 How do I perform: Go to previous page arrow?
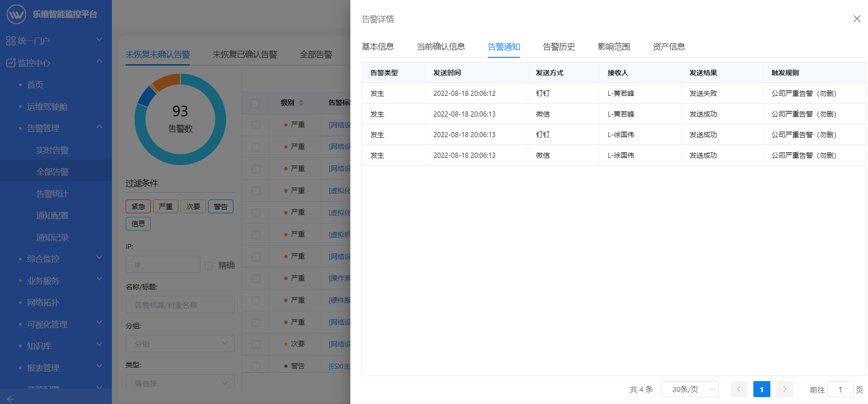(x=739, y=389)
